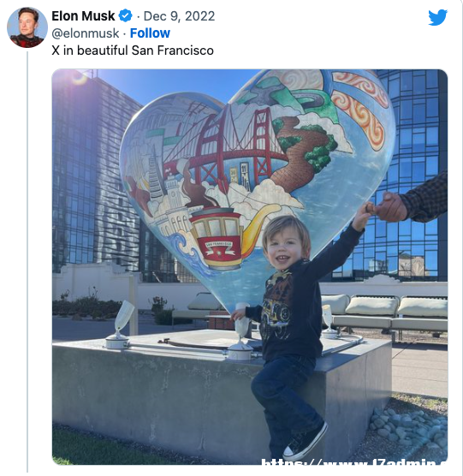Open Elon Musk's profile avatar
The height and width of the screenshot is (476, 463).
point(27,27)
